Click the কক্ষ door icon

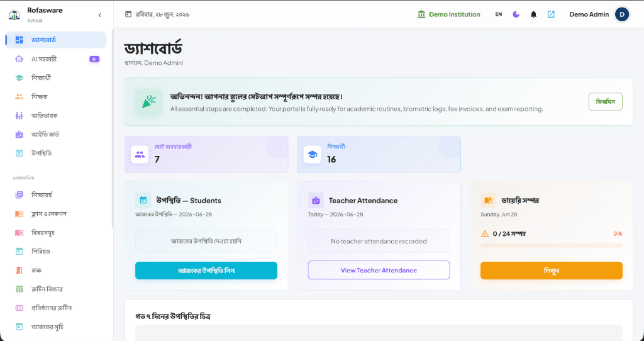pyautogui.click(x=19, y=270)
